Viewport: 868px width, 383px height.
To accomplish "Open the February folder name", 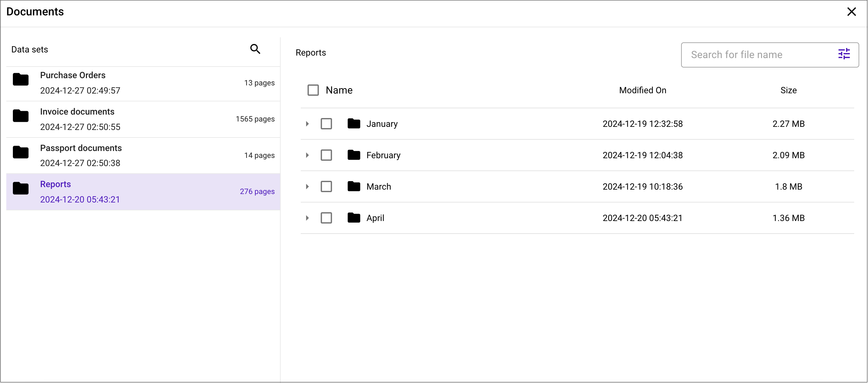I will [384, 155].
